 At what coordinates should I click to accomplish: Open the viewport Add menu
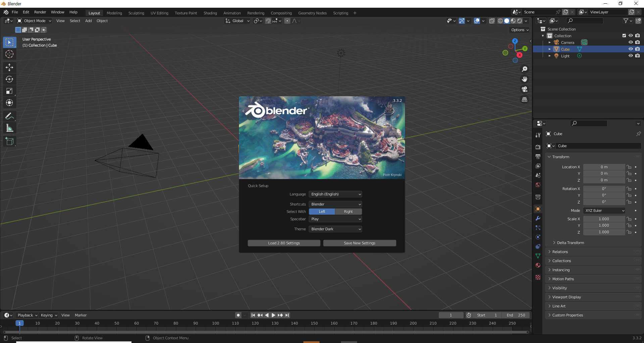[88, 21]
